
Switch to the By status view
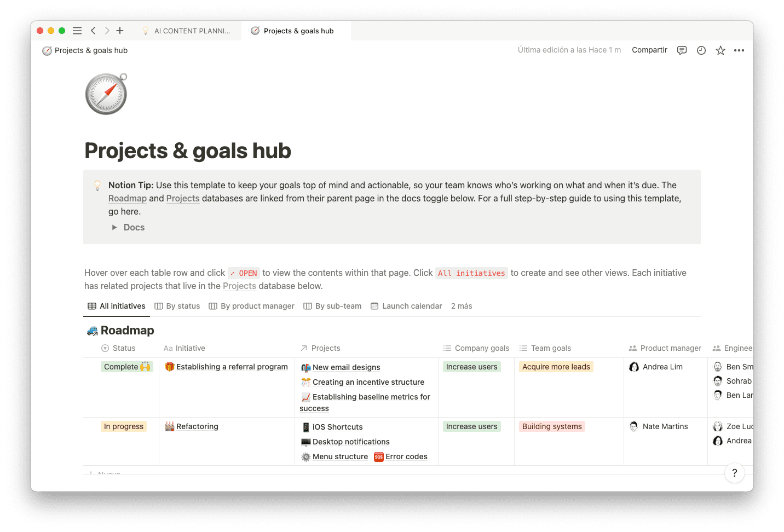click(177, 306)
